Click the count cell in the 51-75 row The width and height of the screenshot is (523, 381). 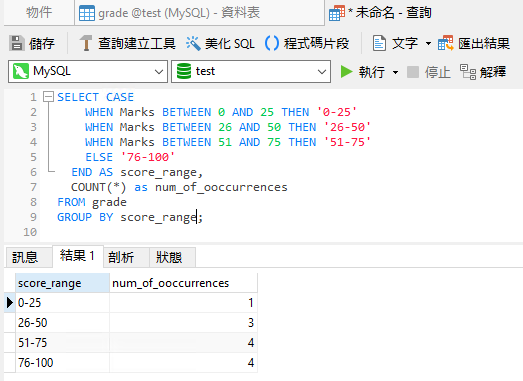coord(183,343)
